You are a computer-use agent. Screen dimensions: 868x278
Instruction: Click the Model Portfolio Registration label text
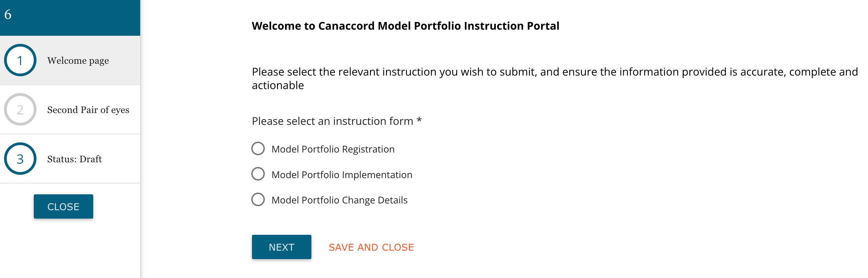333,149
